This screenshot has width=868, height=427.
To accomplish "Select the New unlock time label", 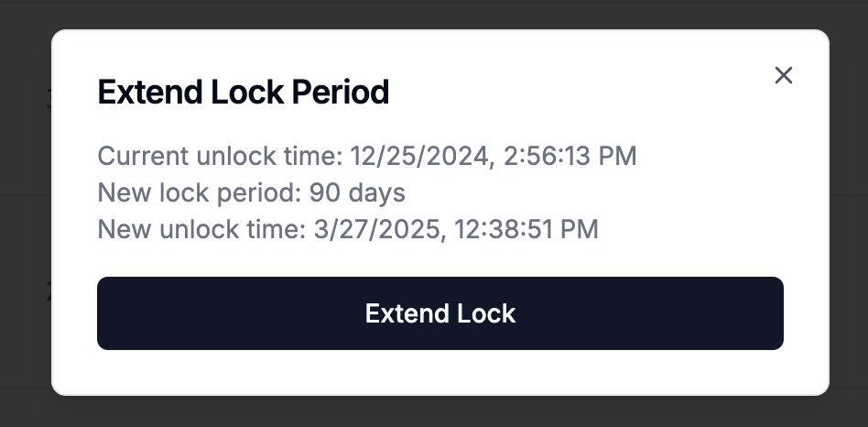I will tap(202, 229).
